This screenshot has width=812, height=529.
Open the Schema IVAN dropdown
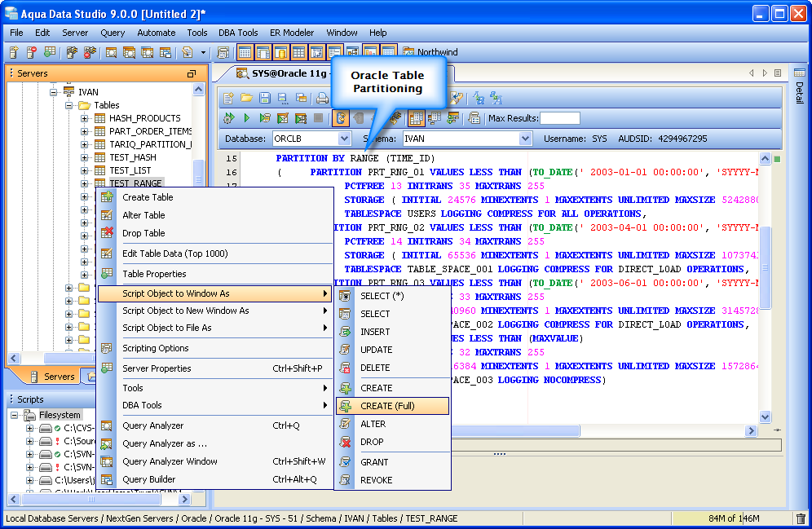pos(525,139)
